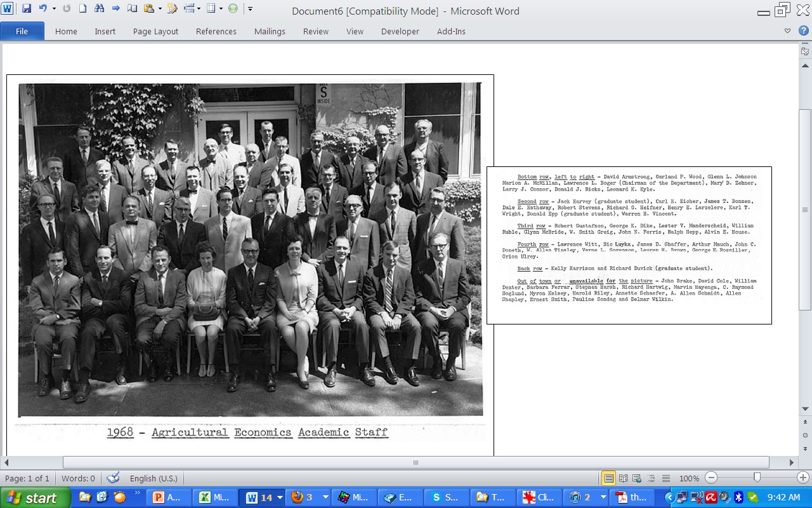
Task: Create a new blank document via toolbar icon
Action: click(x=83, y=8)
